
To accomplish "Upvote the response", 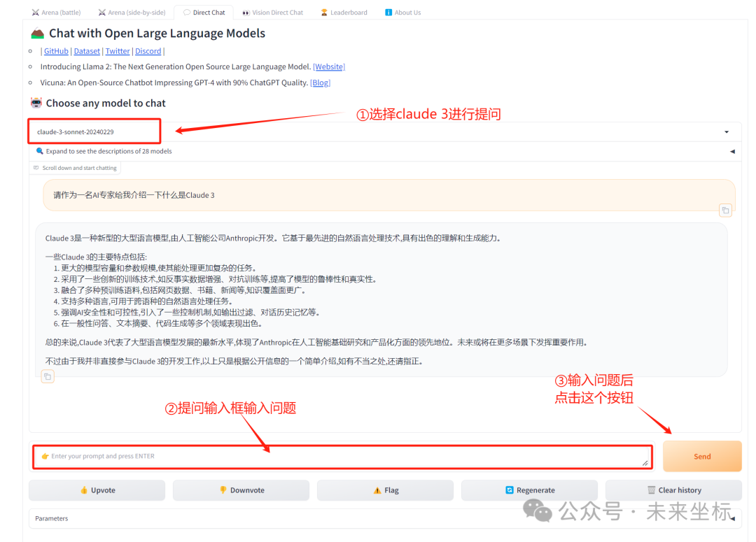I will (97, 490).
